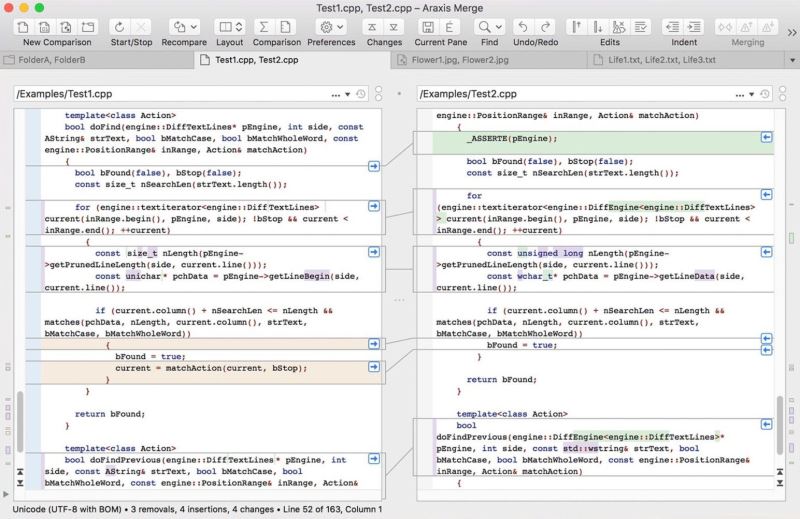The width and height of the screenshot is (800, 519).
Task: Copy left doFindPrevious change to right
Action: pyautogui.click(x=374, y=459)
